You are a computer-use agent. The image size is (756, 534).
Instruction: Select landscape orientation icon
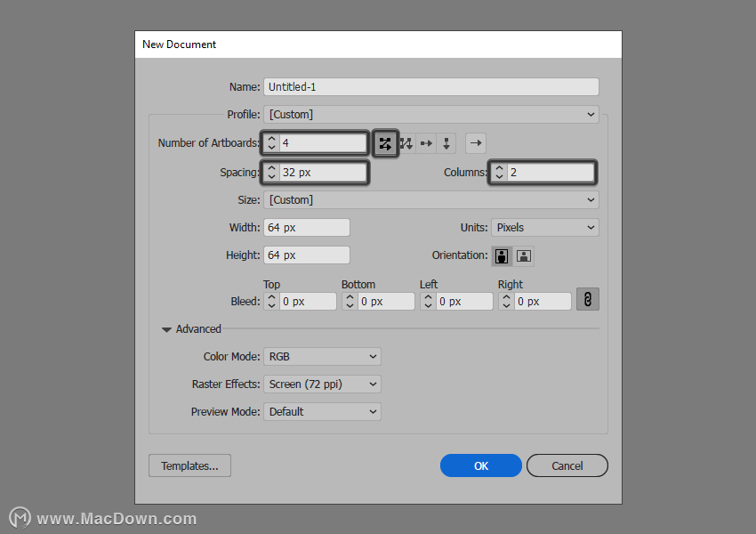pyautogui.click(x=524, y=255)
